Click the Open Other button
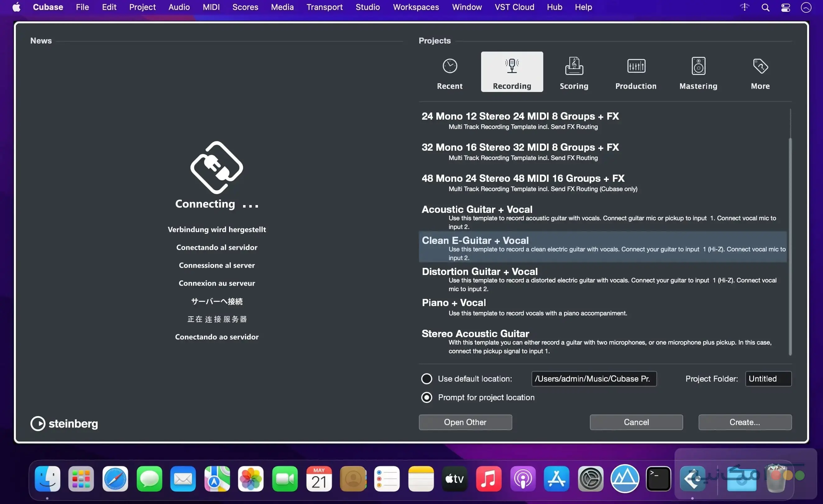 (x=465, y=422)
